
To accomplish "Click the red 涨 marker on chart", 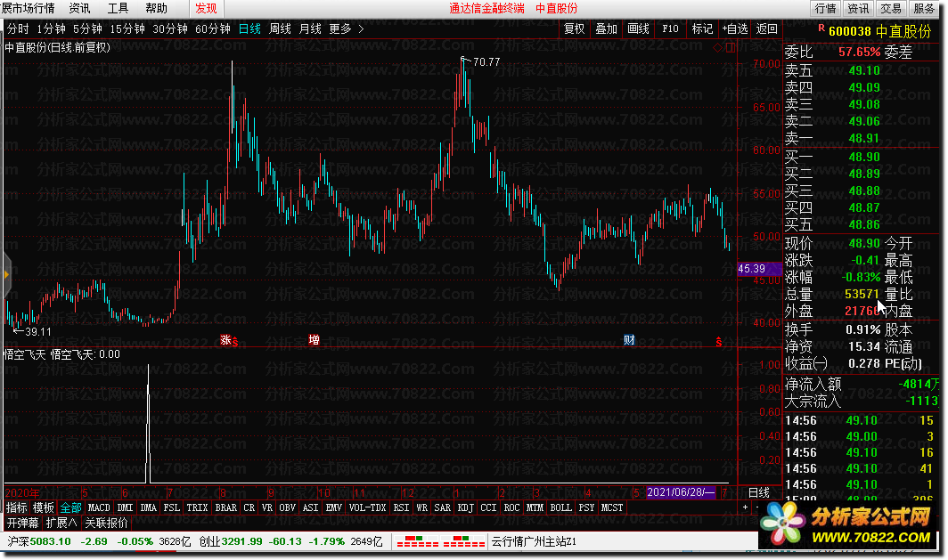I will point(225,340).
